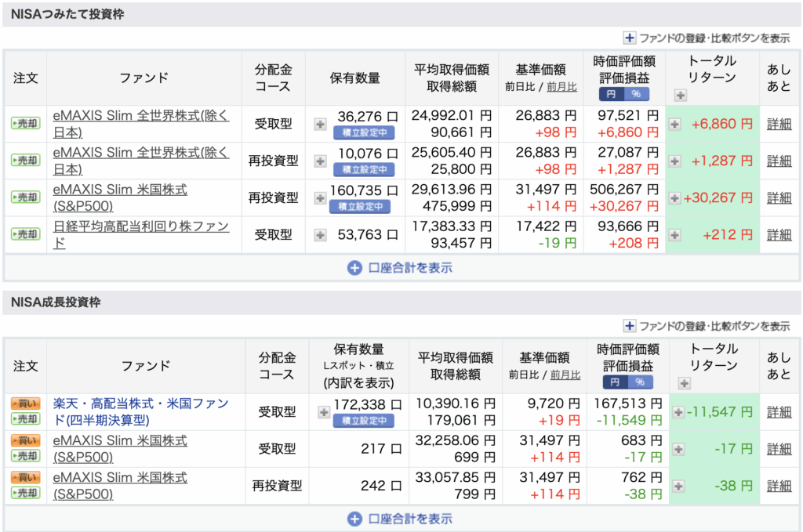Click 売却 for つみたて枠 eMAXIS Slim 米国株式
Screen dimensions: 803x532
click(26, 197)
